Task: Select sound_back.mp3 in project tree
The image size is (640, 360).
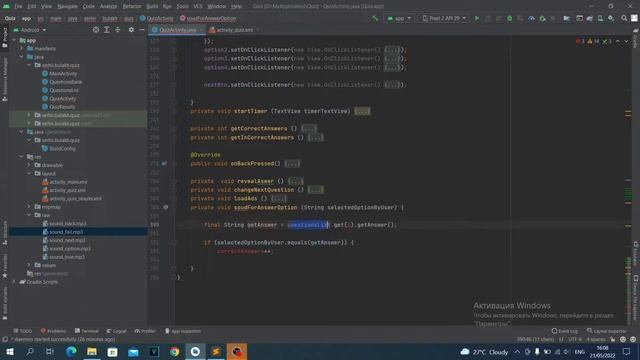Action: (x=67, y=224)
